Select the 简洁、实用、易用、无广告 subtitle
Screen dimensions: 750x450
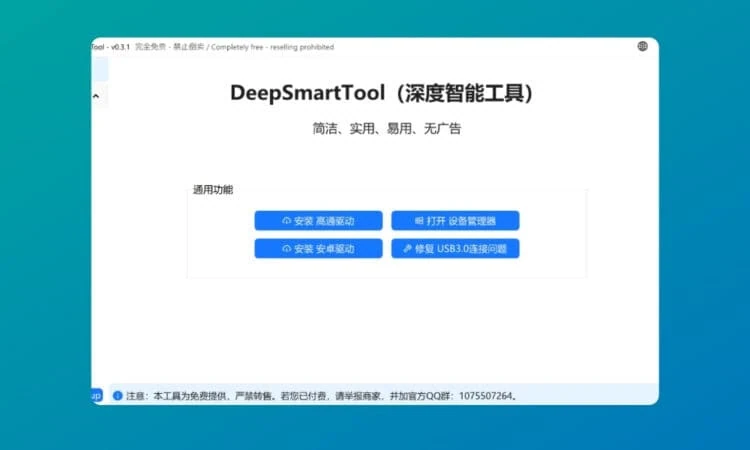tap(386, 128)
